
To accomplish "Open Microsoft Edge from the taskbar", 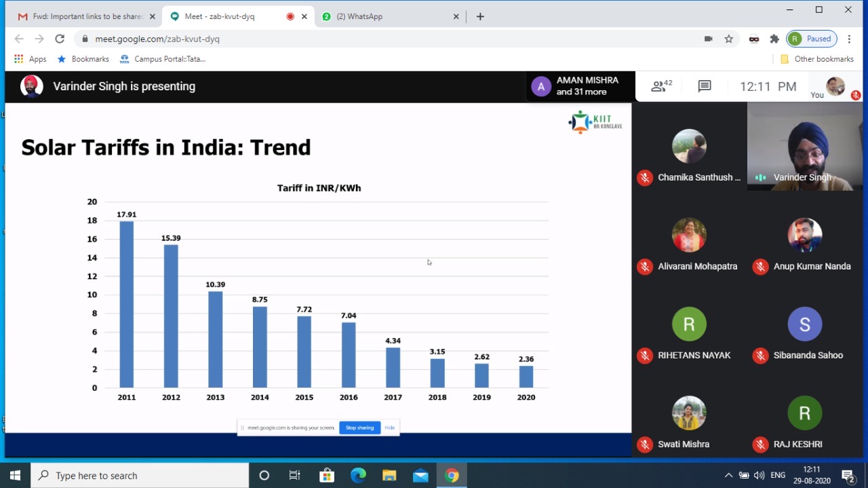I will click(358, 475).
